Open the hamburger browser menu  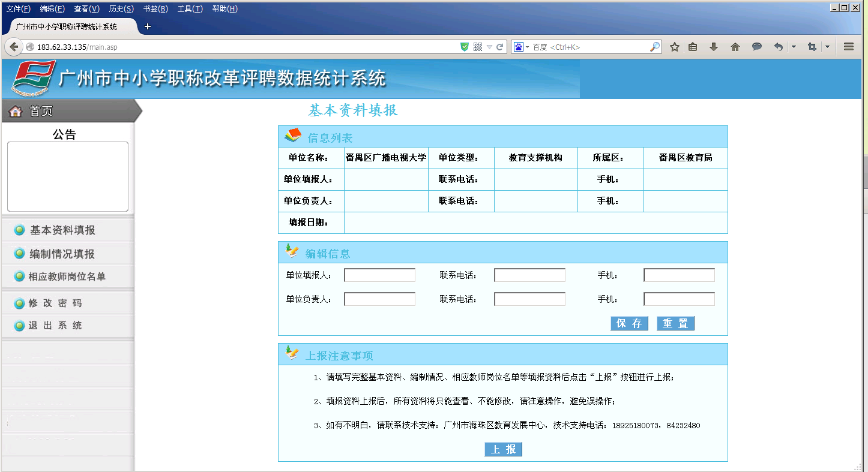[x=849, y=47]
